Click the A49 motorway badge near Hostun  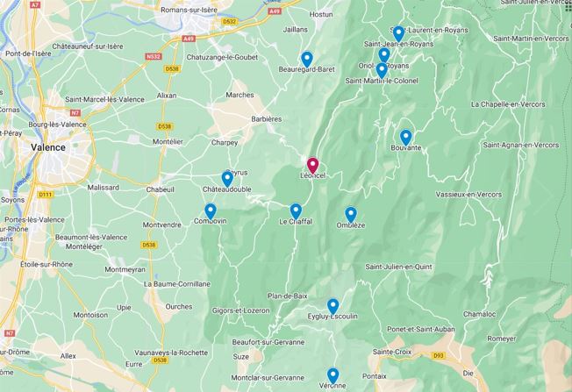pos(275,11)
